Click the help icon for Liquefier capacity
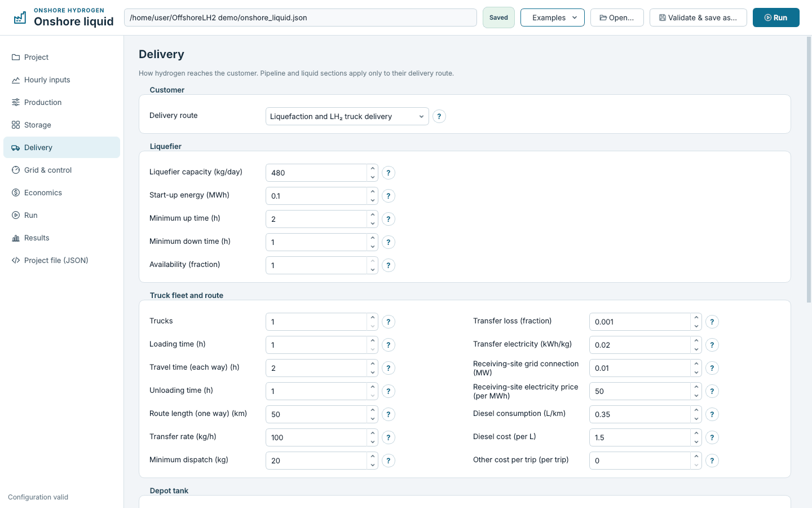This screenshot has width=812, height=508. click(x=389, y=173)
